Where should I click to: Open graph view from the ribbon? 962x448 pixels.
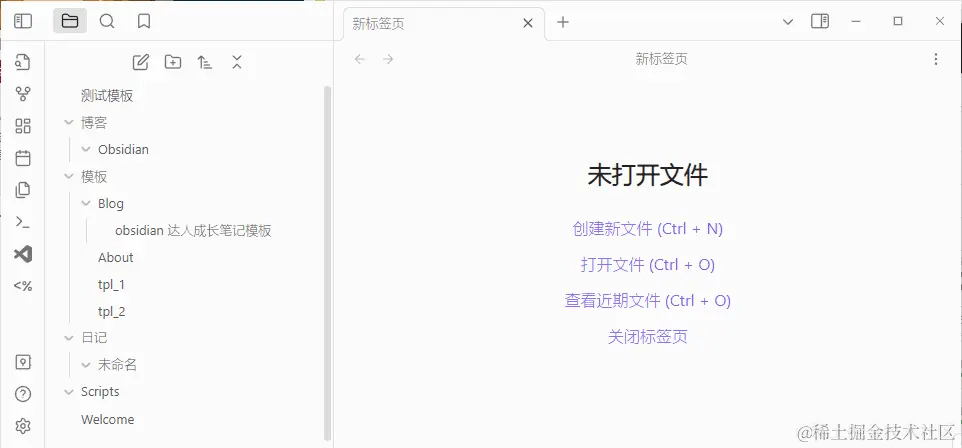click(x=23, y=94)
